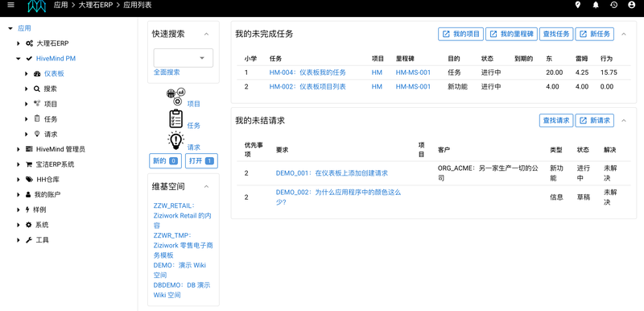Open notifications bell icon
The height and width of the screenshot is (311, 644).
596,5
